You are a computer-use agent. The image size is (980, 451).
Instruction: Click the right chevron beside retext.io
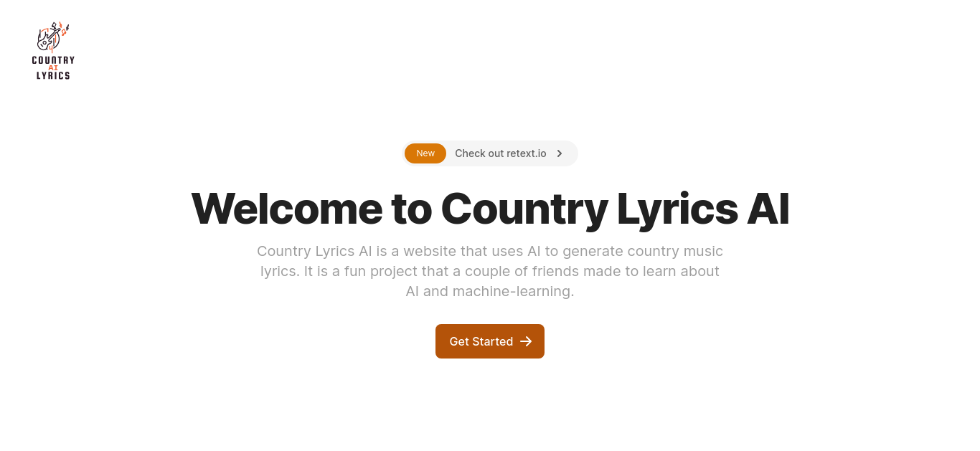pyautogui.click(x=560, y=153)
